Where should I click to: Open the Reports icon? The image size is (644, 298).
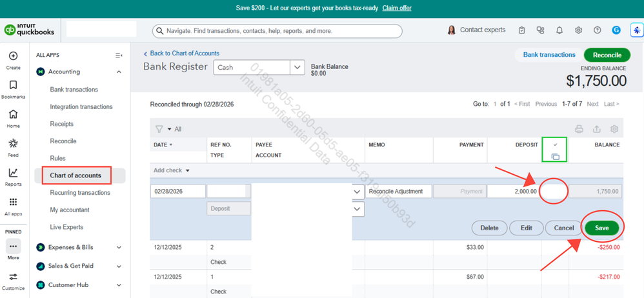coord(13,172)
